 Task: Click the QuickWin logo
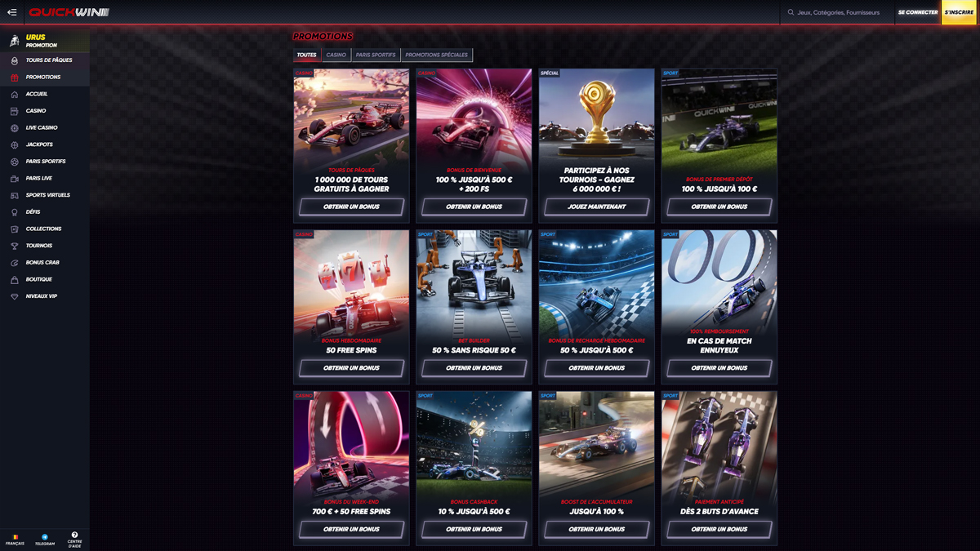click(x=69, y=12)
